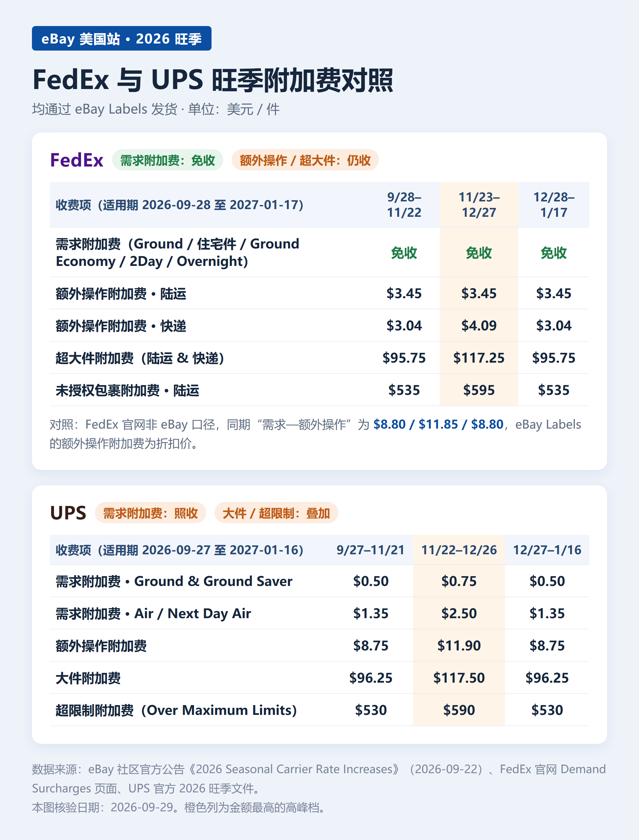The width and height of the screenshot is (639, 840).
Task: Click the $595 peak value
Action: 479,390
